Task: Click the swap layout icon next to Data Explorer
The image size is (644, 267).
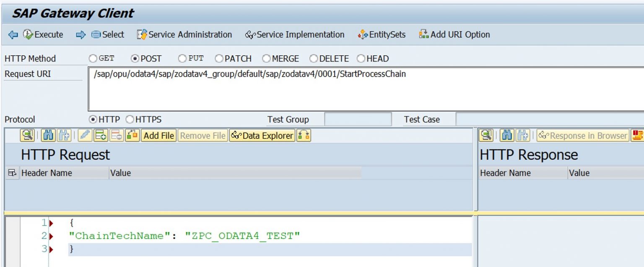Action: tap(305, 136)
